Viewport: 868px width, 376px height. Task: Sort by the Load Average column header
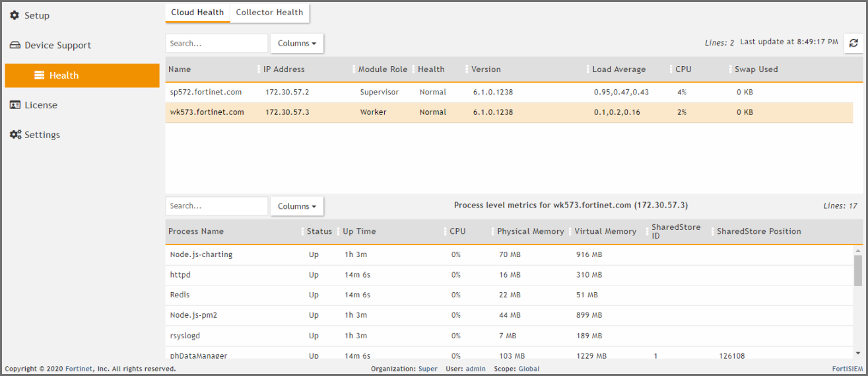pyautogui.click(x=618, y=69)
